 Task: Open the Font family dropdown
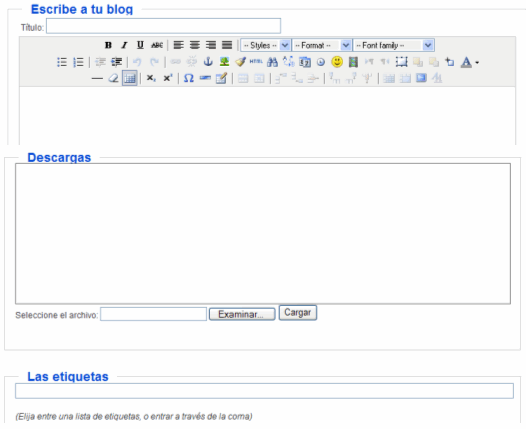coord(393,45)
